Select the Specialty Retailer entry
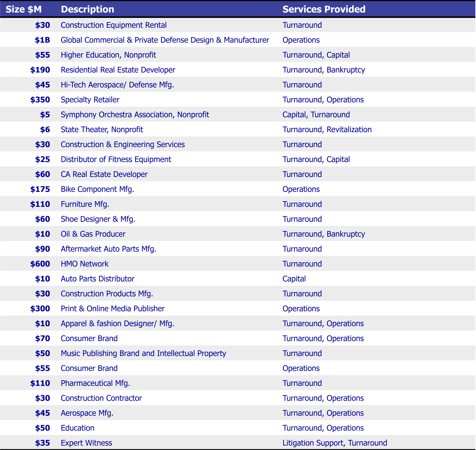The image size is (476, 450). click(x=90, y=100)
